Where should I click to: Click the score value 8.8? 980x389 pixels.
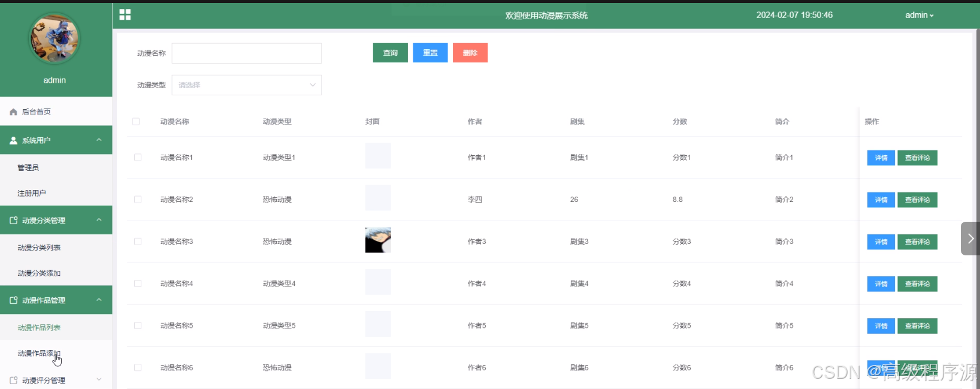coord(677,200)
